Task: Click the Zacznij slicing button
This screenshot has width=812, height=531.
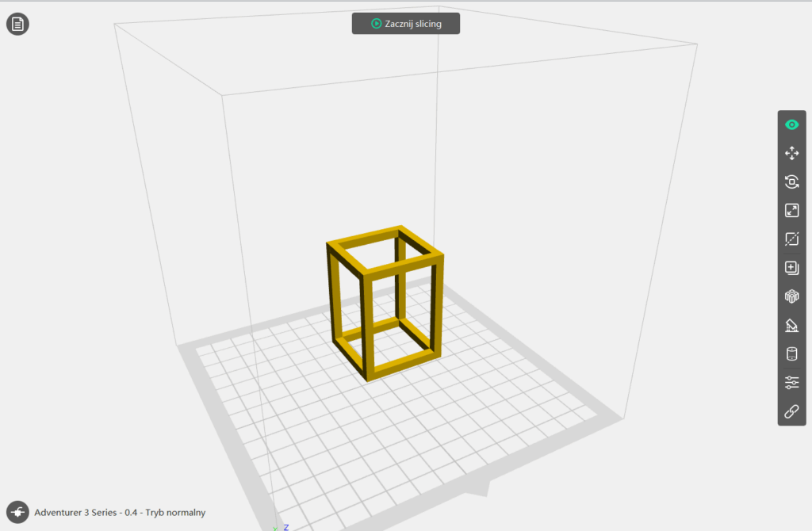Action: [x=406, y=24]
